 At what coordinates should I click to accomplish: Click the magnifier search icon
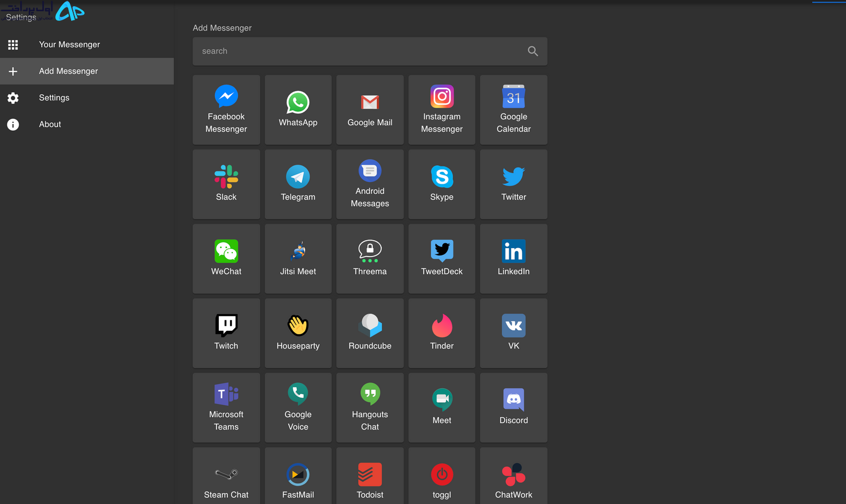(532, 51)
